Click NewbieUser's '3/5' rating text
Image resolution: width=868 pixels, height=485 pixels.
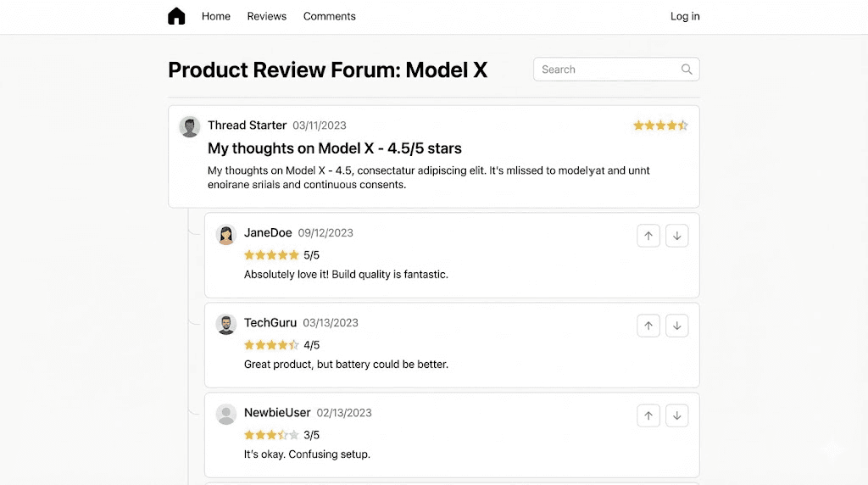click(312, 435)
